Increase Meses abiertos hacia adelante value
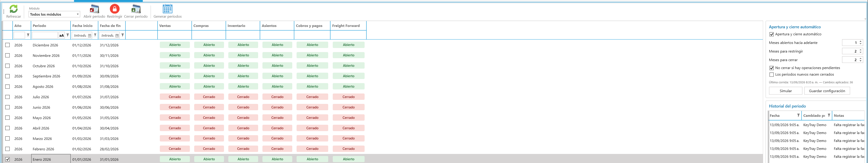 861,41
